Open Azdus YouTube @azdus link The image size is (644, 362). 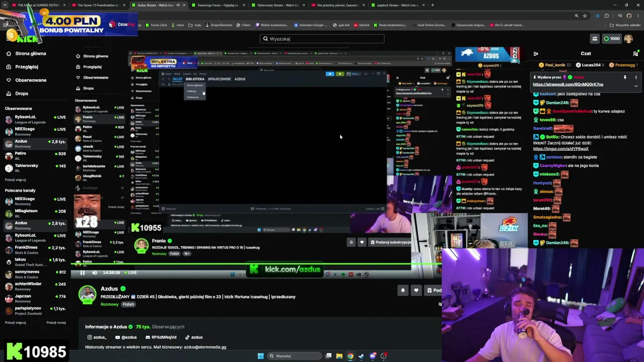pos(126,337)
